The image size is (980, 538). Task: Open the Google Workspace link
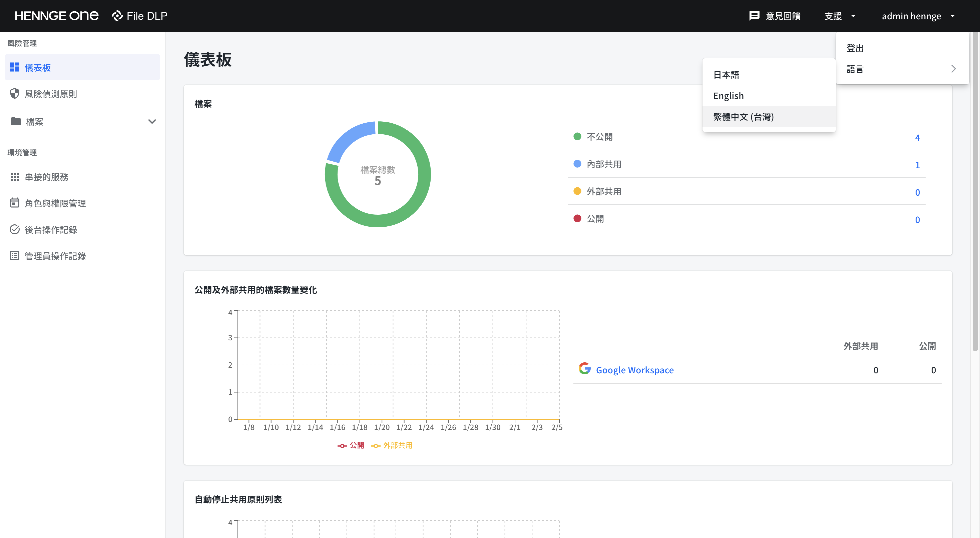point(634,370)
